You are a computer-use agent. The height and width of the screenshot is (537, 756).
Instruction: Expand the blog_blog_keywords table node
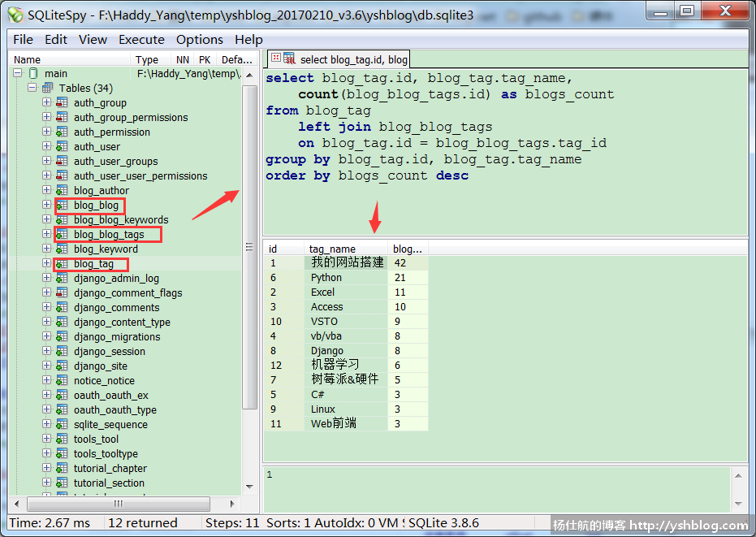tap(47, 219)
